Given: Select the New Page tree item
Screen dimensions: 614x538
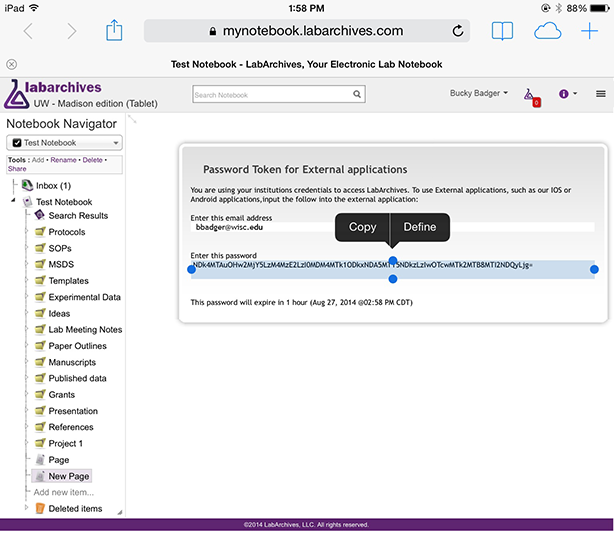Looking at the screenshot, I should [x=62, y=476].
